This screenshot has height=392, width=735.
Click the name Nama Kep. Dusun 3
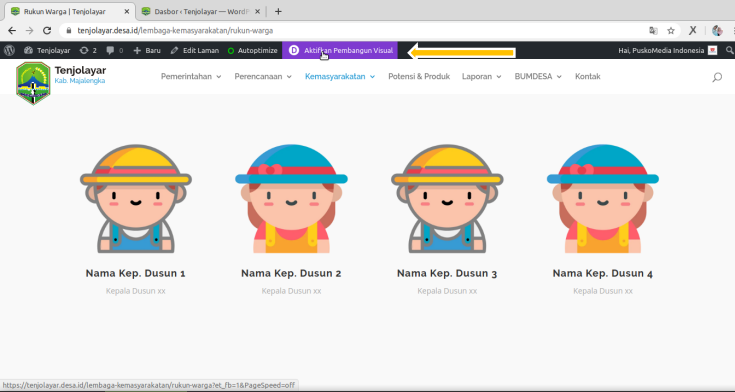pos(447,273)
